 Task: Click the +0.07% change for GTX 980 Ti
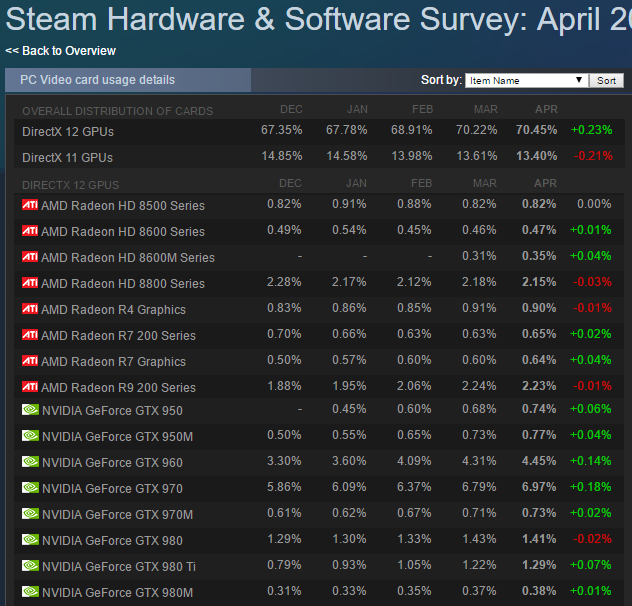point(590,564)
